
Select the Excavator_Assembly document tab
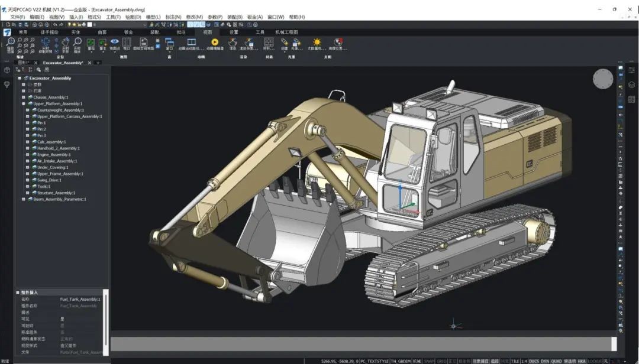pos(63,62)
